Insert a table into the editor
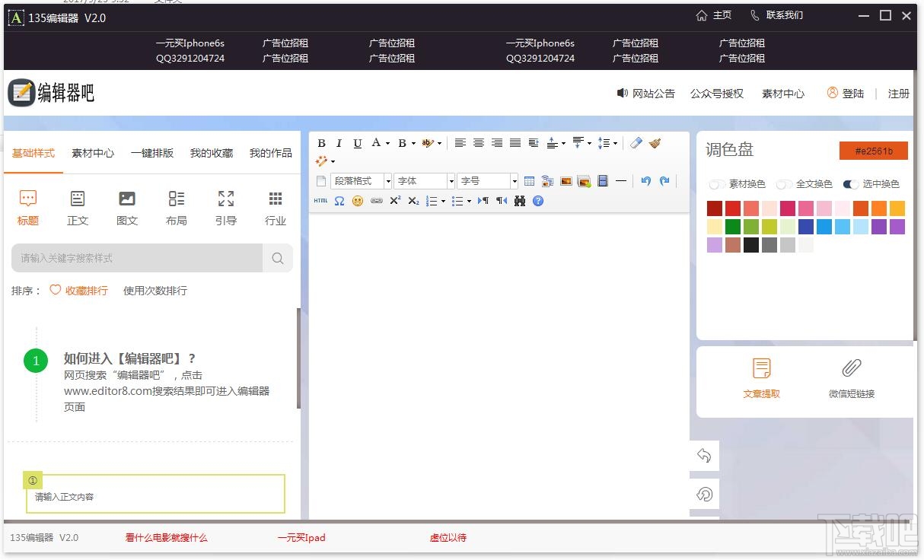The height and width of the screenshot is (560, 924). point(530,181)
